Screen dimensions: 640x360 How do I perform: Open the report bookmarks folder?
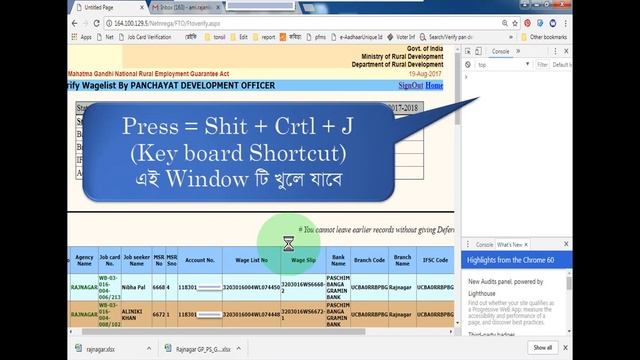click(264, 37)
